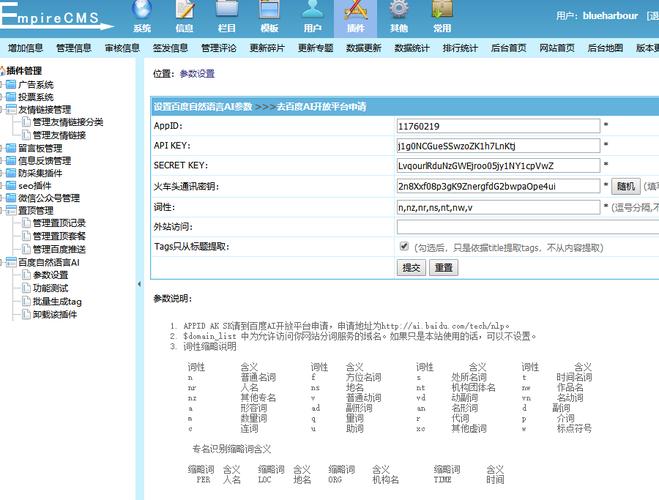Screen dimensions: 659x500
Task: Click the folder icon beside 信息反馈管理
Action: pyautogui.click(x=11, y=161)
